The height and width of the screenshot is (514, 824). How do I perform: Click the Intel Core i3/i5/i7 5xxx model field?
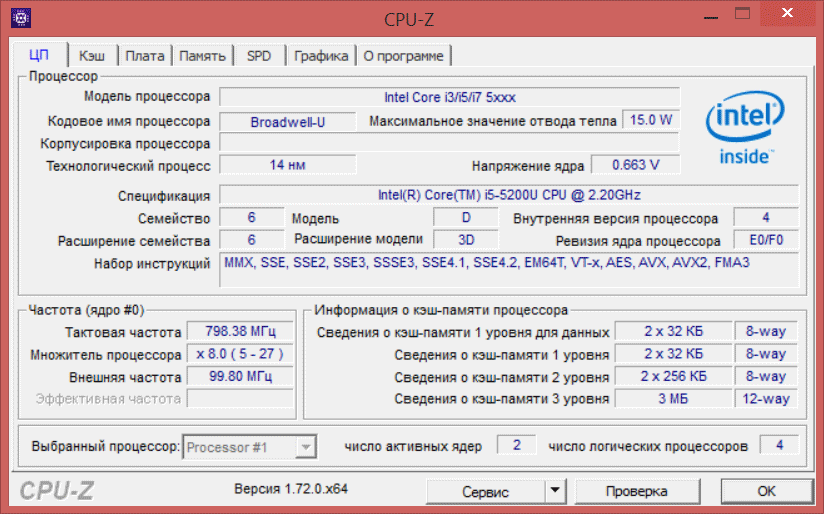click(450, 97)
